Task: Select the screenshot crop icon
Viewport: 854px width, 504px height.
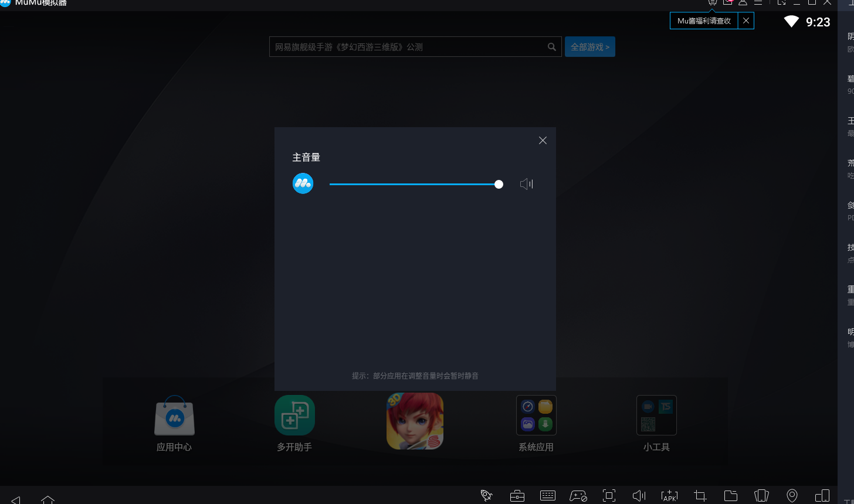Action: [700, 496]
